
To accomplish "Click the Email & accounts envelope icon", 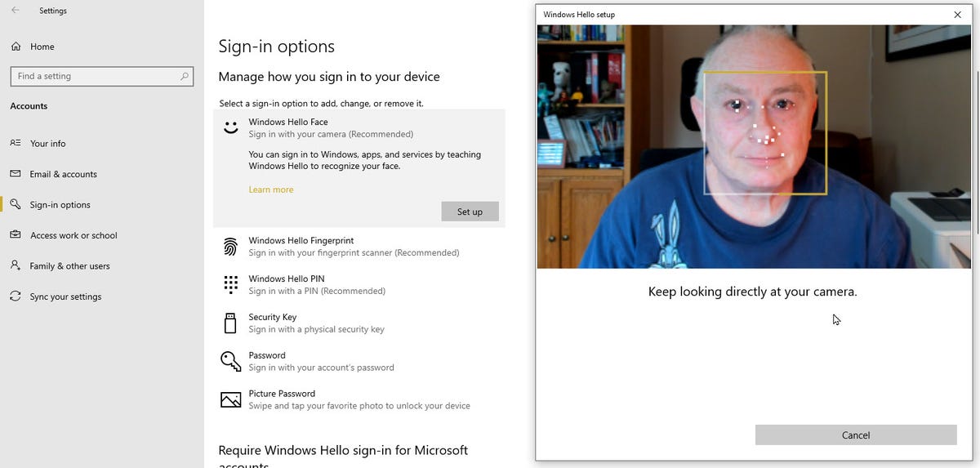I will pyautogui.click(x=16, y=174).
